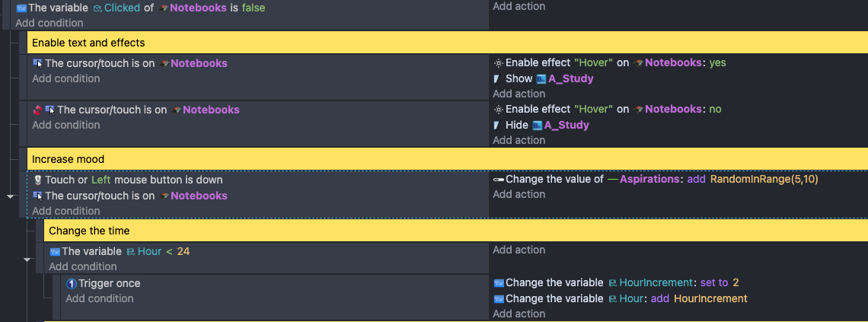This screenshot has height=322, width=868.
Task: Click the Trigger once condition icon
Action: pyautogui.click(x=72, y=283)
